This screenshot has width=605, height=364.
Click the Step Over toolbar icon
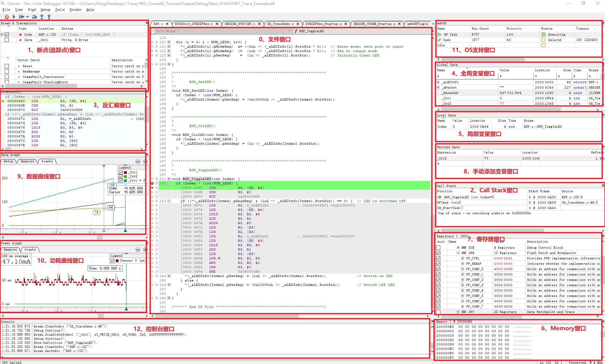[34, 17]
